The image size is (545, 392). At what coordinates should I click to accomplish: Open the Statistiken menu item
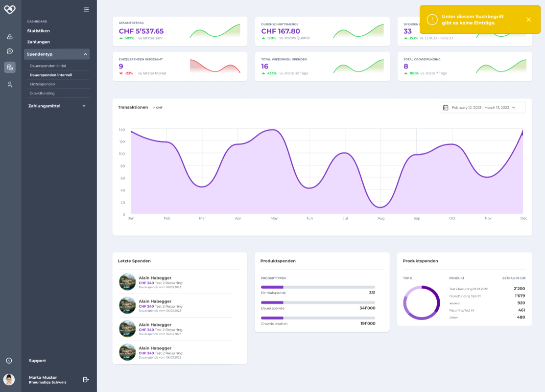click(x=38, y=30)
